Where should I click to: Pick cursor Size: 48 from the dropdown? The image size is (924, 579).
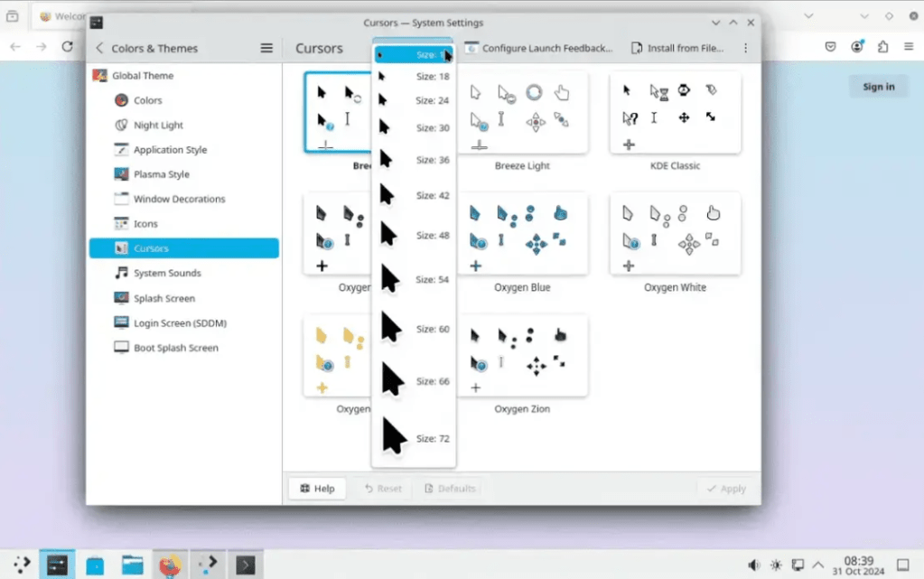click(x=415, y=235)
